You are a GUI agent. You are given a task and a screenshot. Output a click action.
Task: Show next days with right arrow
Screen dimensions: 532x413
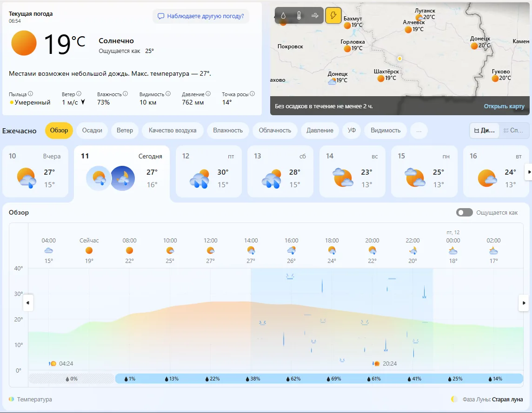click(x=528, y=172)
